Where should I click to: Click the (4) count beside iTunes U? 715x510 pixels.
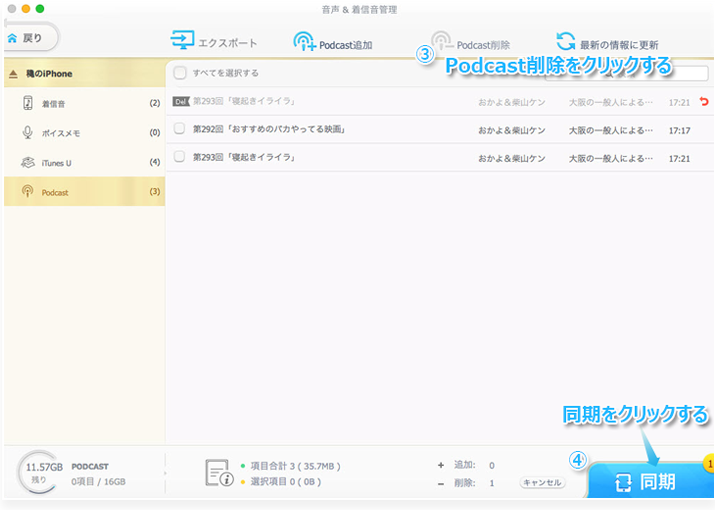pyautogui.click(x=155, y=162)
